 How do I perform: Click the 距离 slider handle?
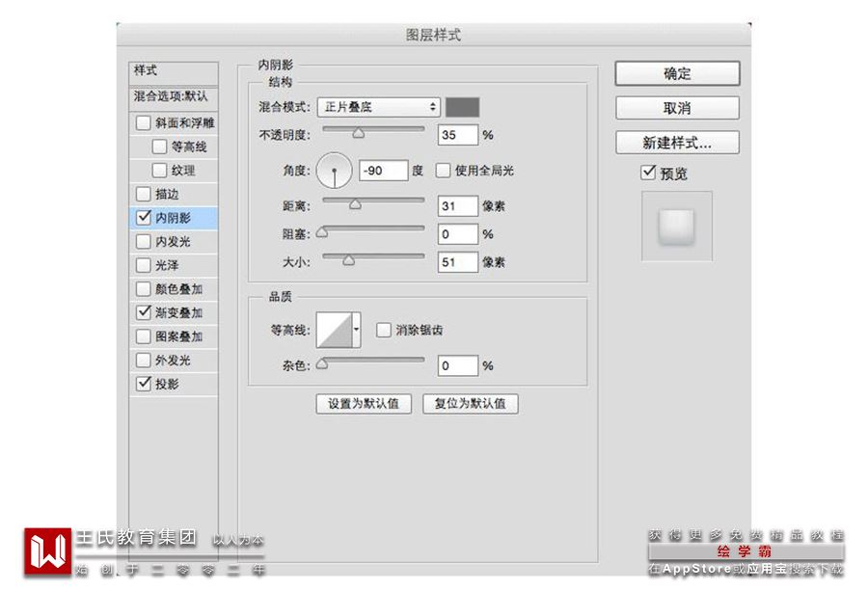coord(355,204)
